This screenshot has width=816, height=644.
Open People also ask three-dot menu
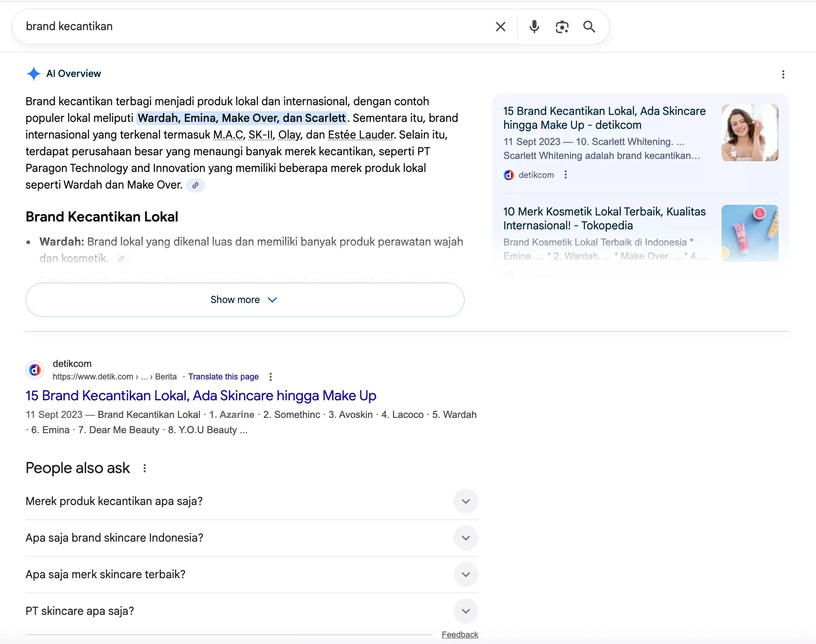coord(144,468)
